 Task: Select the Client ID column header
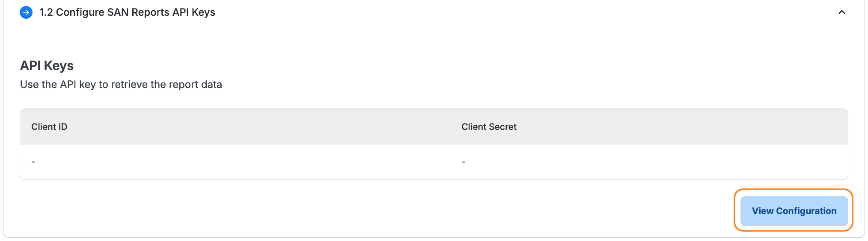(x=49, y=127)
